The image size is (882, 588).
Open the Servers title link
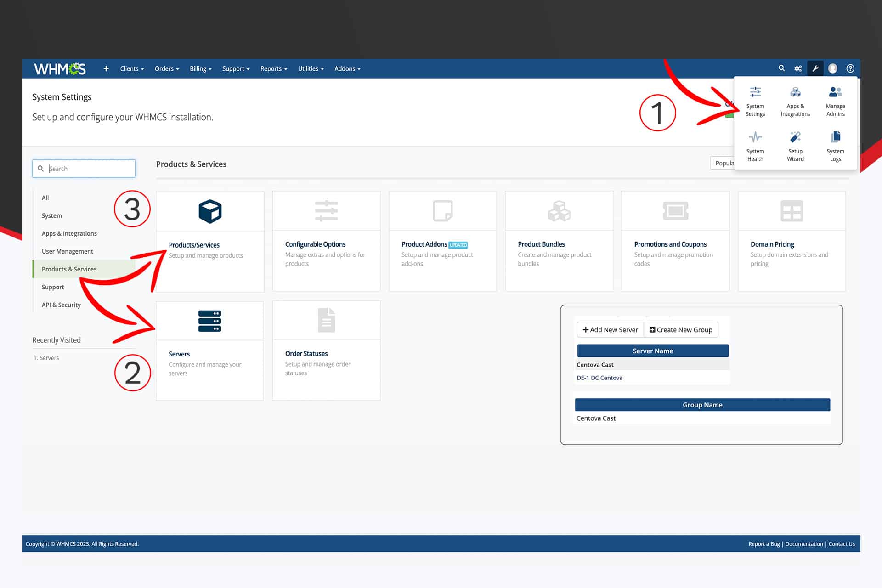click(x=179, y=354)
